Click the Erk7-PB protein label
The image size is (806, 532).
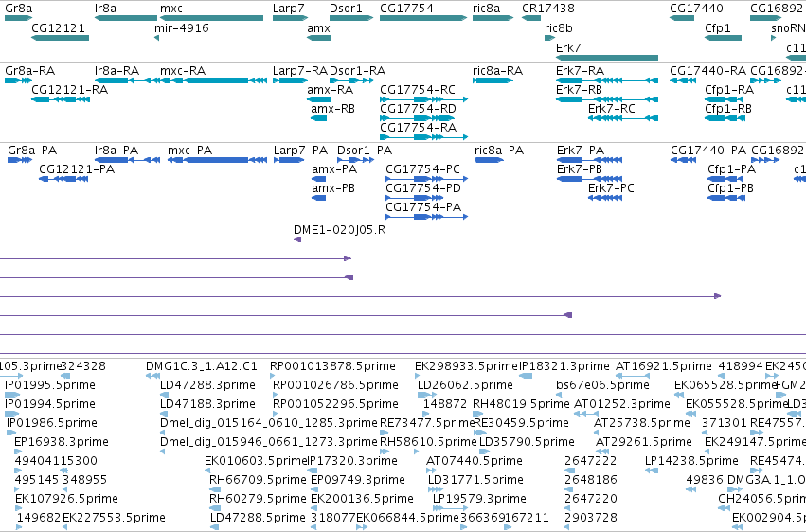pos(580,169)
